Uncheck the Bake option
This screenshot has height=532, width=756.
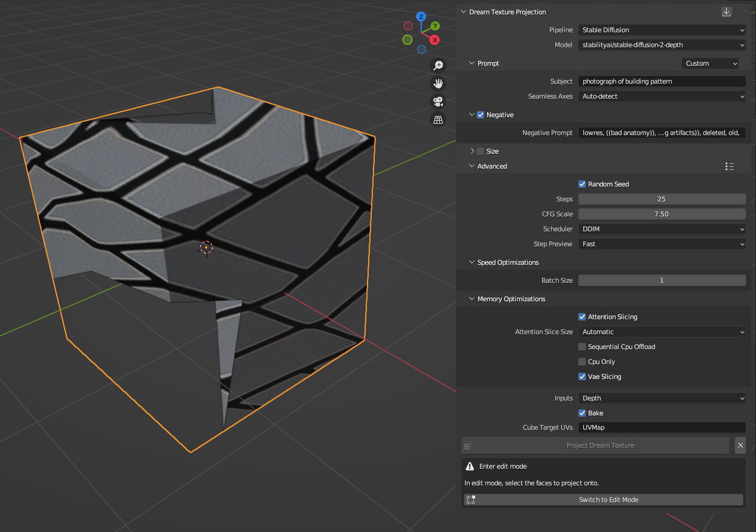[x=582, y=413]
